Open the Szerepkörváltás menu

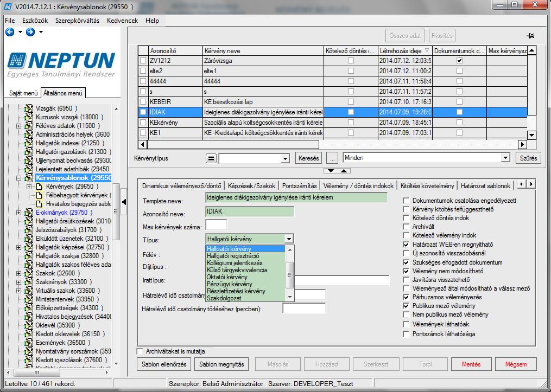77,21
